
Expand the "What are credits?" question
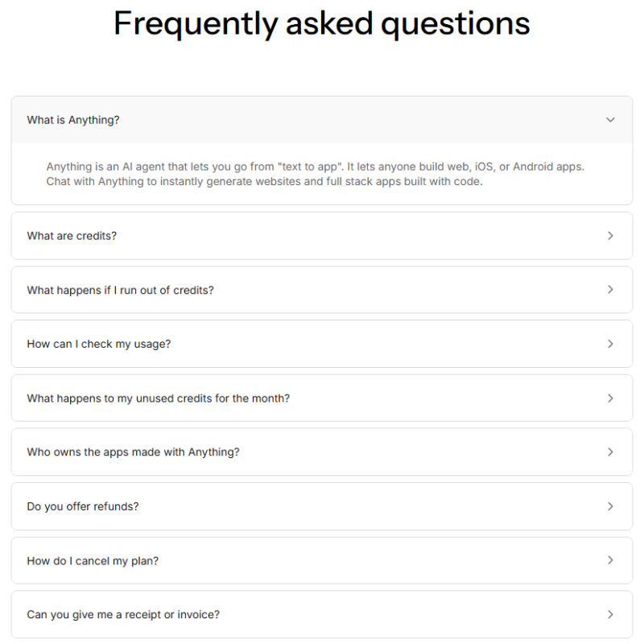[72, 236]
